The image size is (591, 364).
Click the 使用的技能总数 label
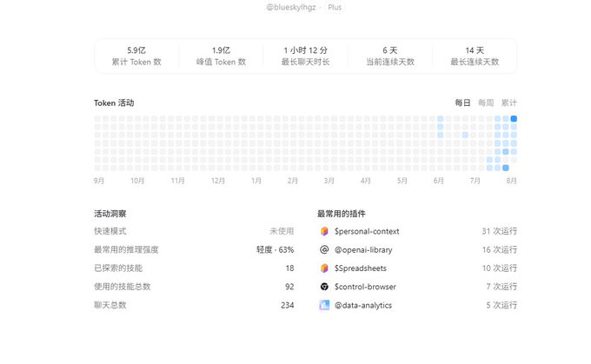point(123,287)
